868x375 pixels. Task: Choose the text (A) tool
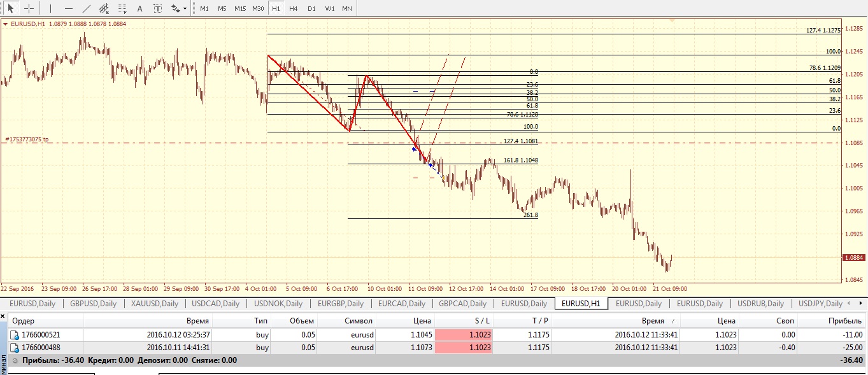[x=140, y=9]
